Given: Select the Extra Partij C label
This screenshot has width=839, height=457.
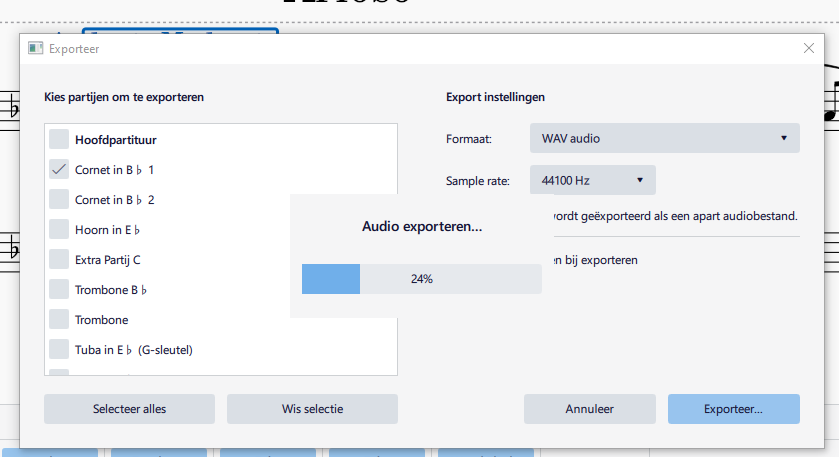Looking at the screenshot, I should pos(108,260).
